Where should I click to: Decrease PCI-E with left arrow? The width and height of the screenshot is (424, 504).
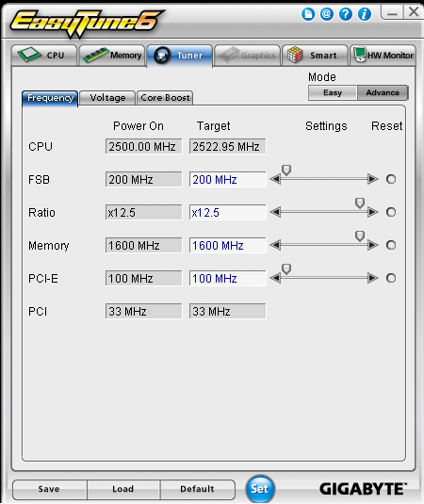[x=275, y=278]
